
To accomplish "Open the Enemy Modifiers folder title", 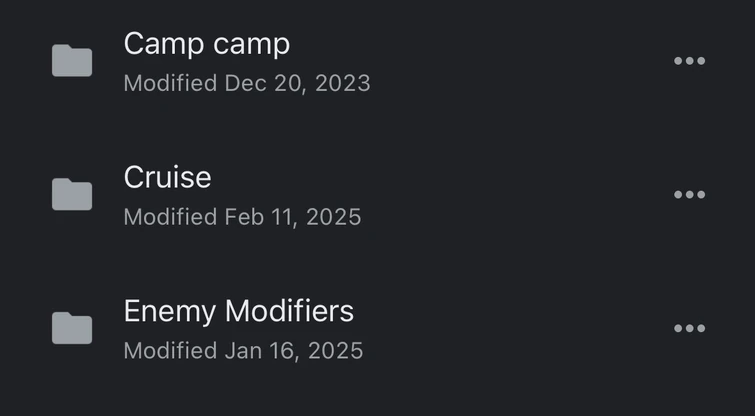I will tap(239, 312).
